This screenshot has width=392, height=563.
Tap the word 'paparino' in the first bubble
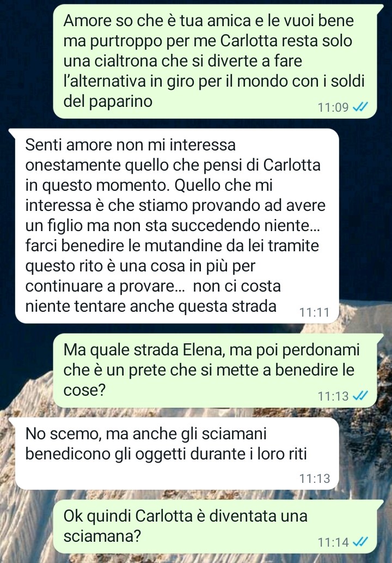[x=120, y=102]
